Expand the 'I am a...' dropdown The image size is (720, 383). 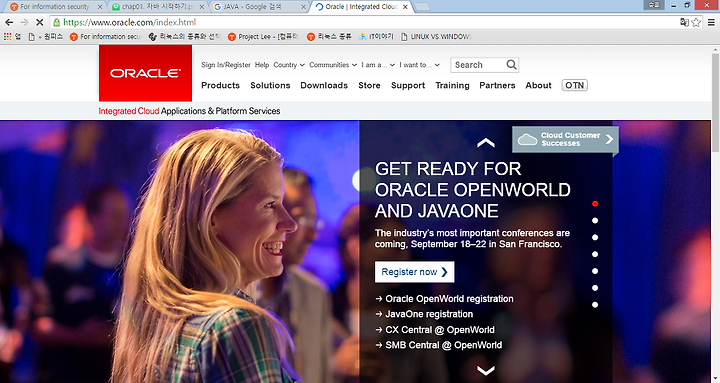click(378, 65)
